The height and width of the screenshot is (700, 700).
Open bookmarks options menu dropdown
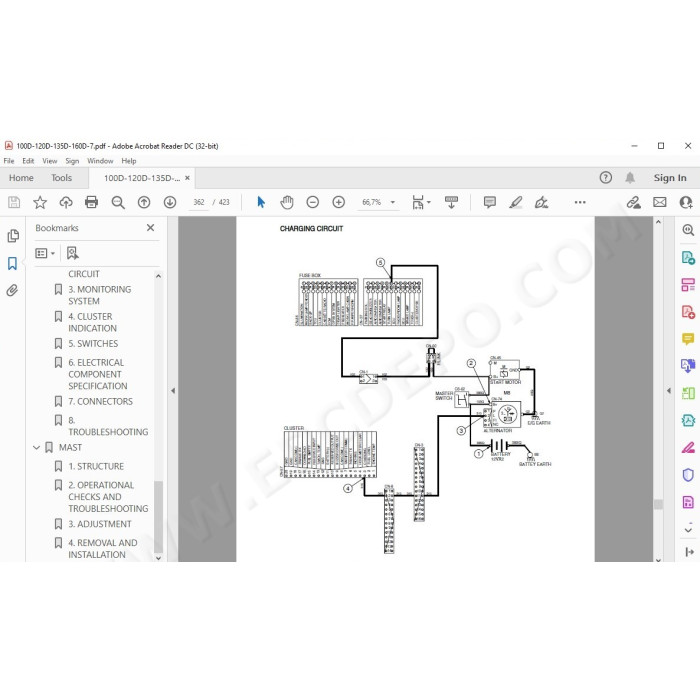point(45,253)
